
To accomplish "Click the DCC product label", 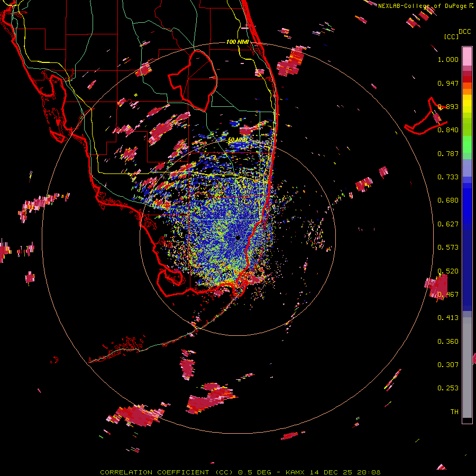I will coord(464,32).
